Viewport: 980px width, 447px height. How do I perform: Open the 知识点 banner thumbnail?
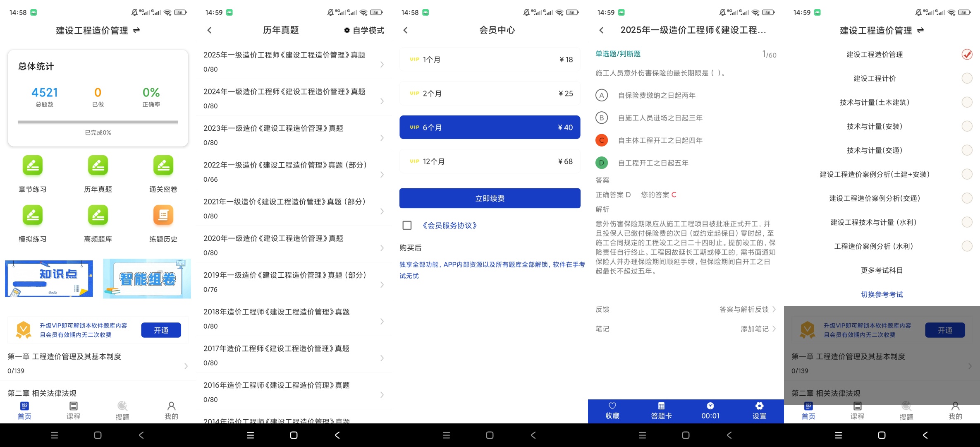tap(49, 279)
